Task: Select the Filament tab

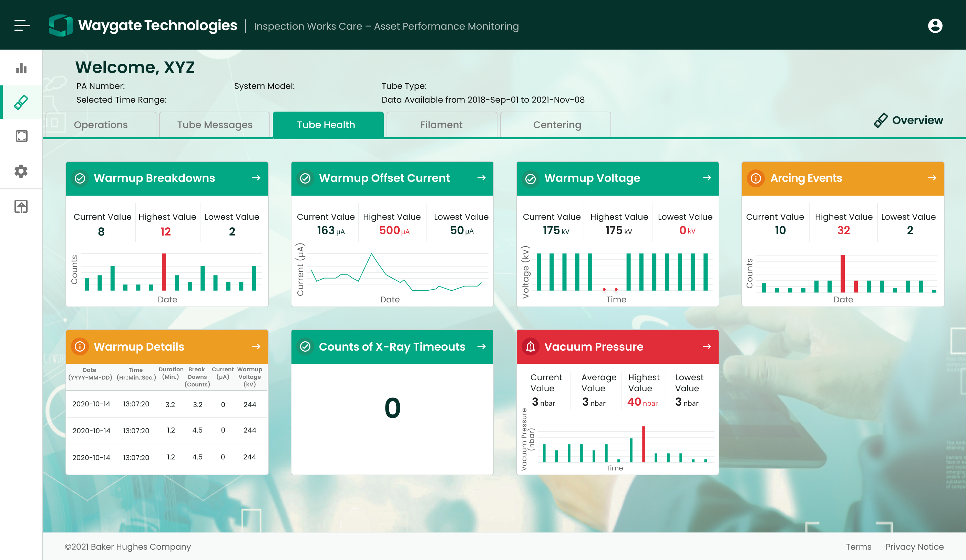Action: tap(441, 124)
